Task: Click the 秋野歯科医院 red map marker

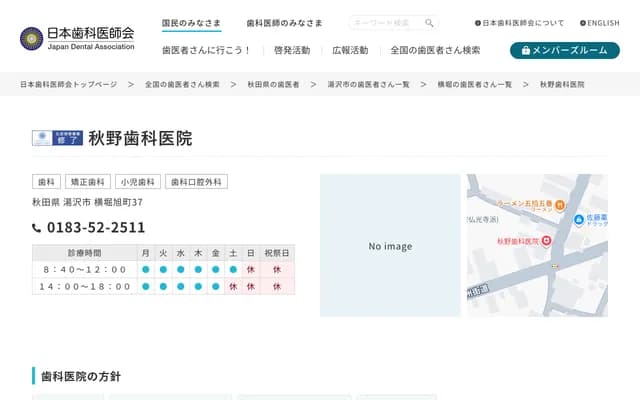Action: 547,241
